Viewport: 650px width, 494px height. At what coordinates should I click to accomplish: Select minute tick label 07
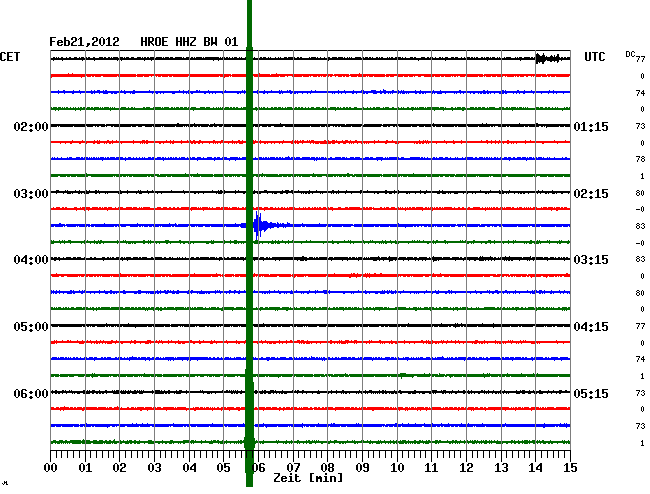click(293, 468)
